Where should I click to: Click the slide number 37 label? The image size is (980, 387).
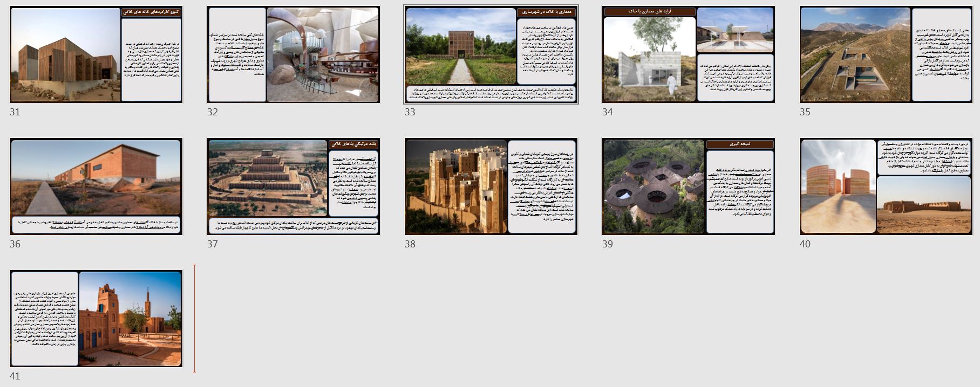pos(213,244)
